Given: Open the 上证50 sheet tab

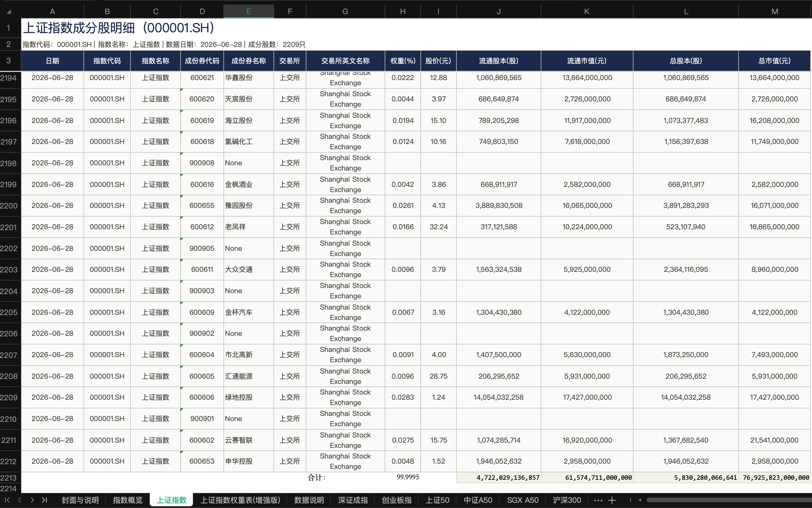Looking at the screenshot, I should [437, 500].
